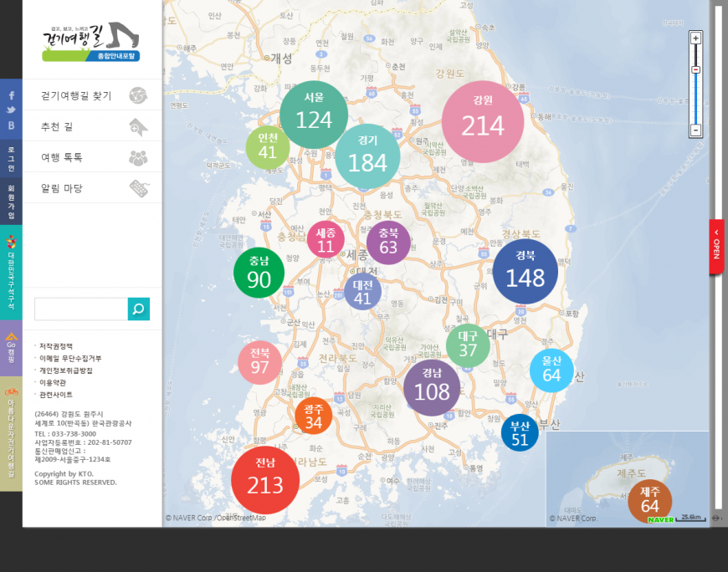
Task: Pick the 전남 213 region marker
Action: (x=265, y=480)
